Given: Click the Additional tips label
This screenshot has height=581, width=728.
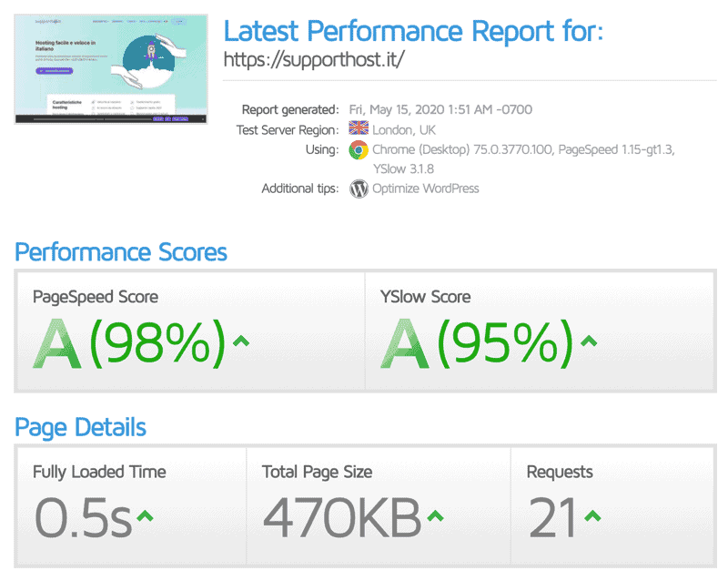Looking at the screenshot, I should [x=300, y=189].
